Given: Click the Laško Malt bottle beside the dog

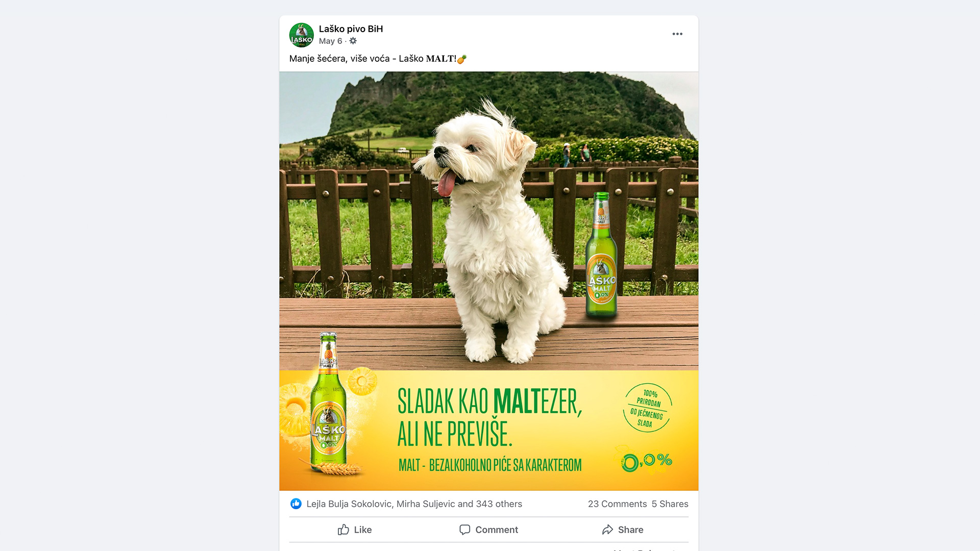Looking at the screenshot, I should click(x=601, y=255).
